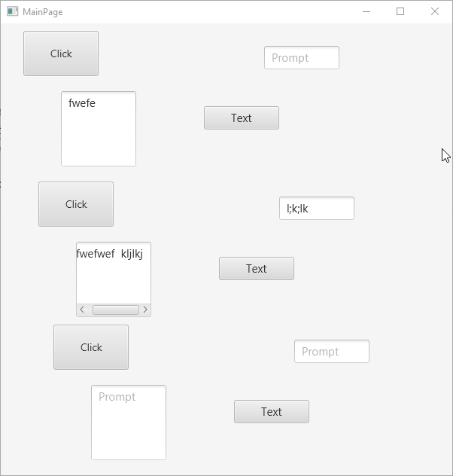Minimize the MainPage window
Image resolution: width=453 pixels, height=476 pixels.
[x=366, y=11]
